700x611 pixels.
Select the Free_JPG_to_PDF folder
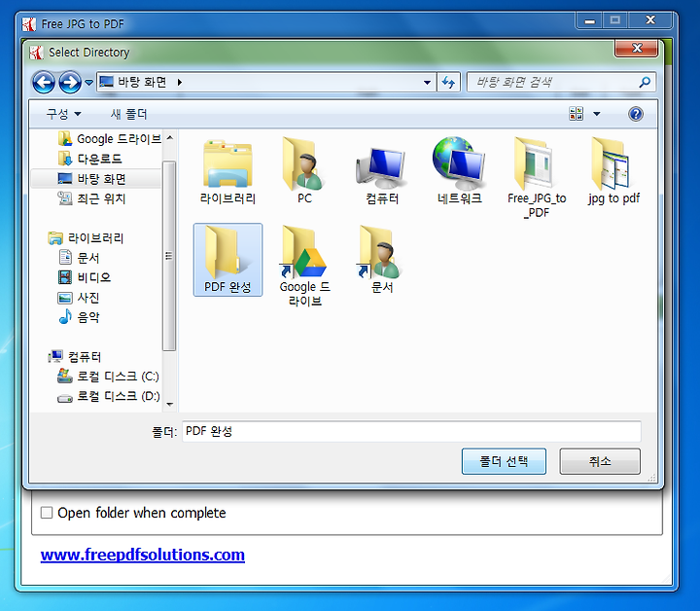pyautogui.click(x=537, y=177)
